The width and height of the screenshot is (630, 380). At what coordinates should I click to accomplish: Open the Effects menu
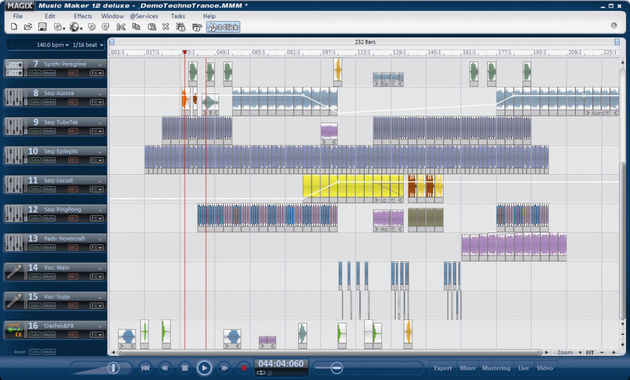click(83, 16)
